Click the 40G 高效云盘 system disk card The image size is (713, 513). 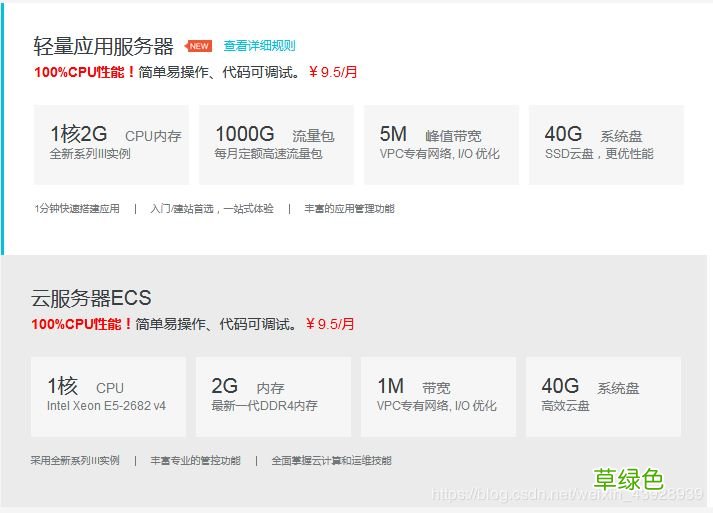click(603, 397)
